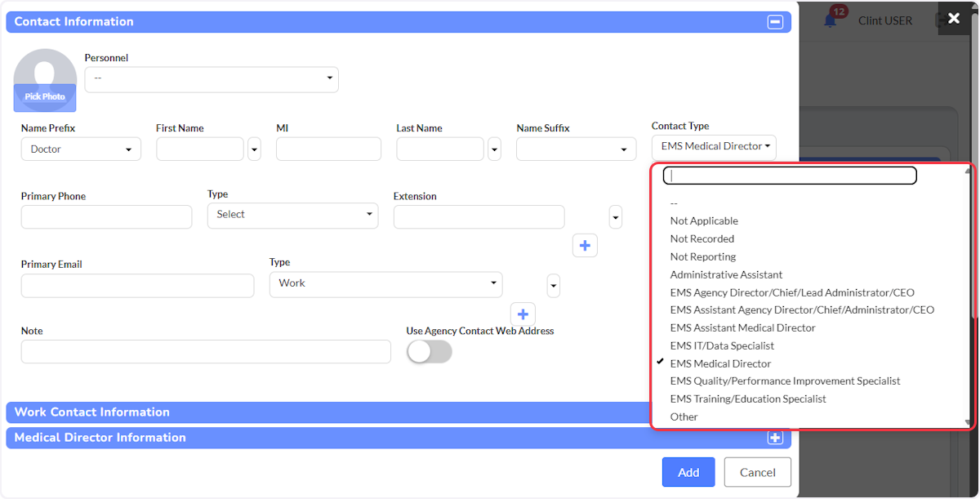
Task: Click the Pick Photo avatar
Action: (x=45, y=80)
